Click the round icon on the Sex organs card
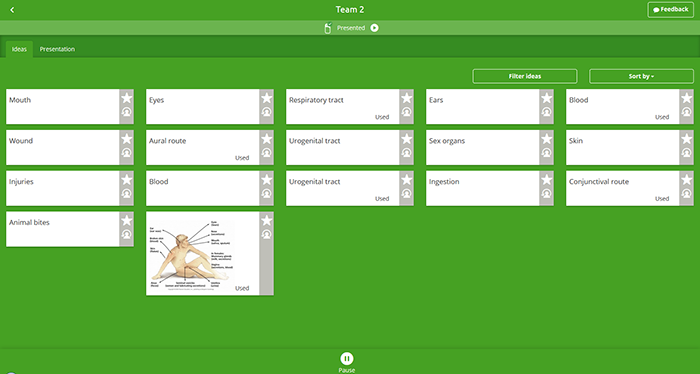The height and width of the screenshot is (374, 700). pos(546,153)
